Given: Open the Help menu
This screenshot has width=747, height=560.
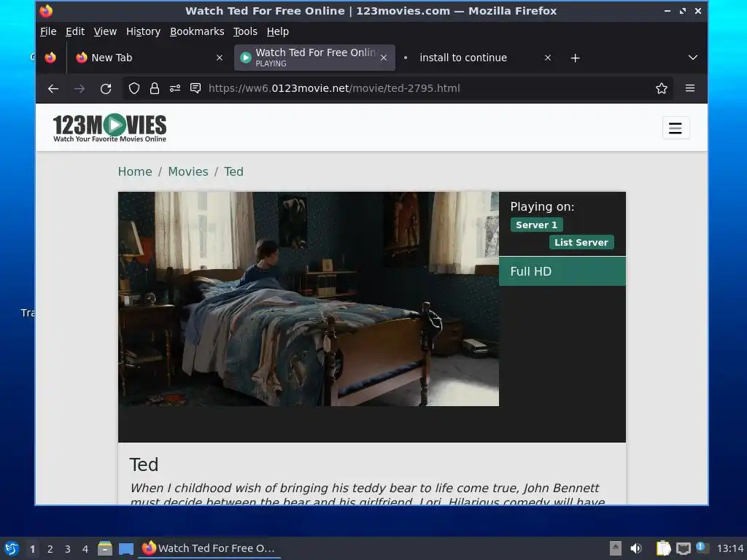Looking at the screenshot, I should click(x=278, y=31).
